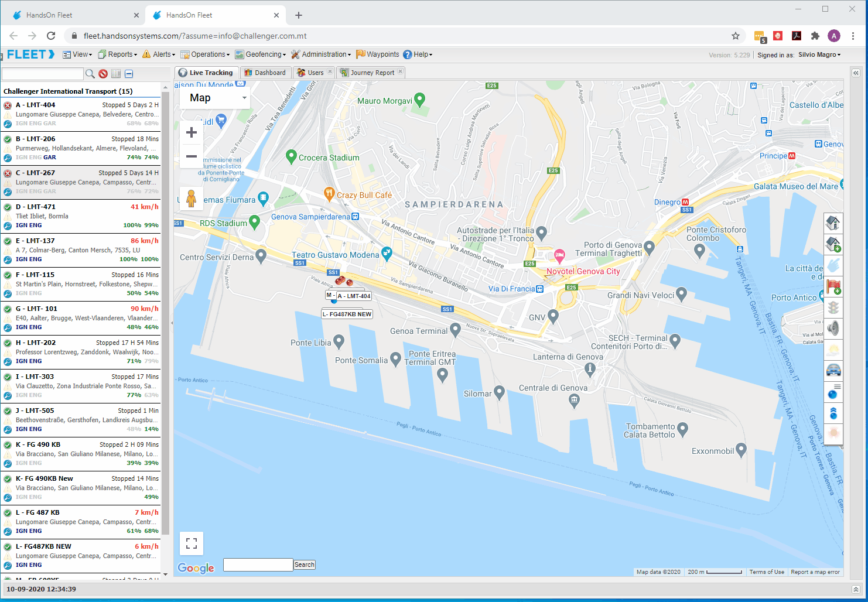868x602 pixels.
Task: Open a new browser tab
Action: click(x=299, y=15)
